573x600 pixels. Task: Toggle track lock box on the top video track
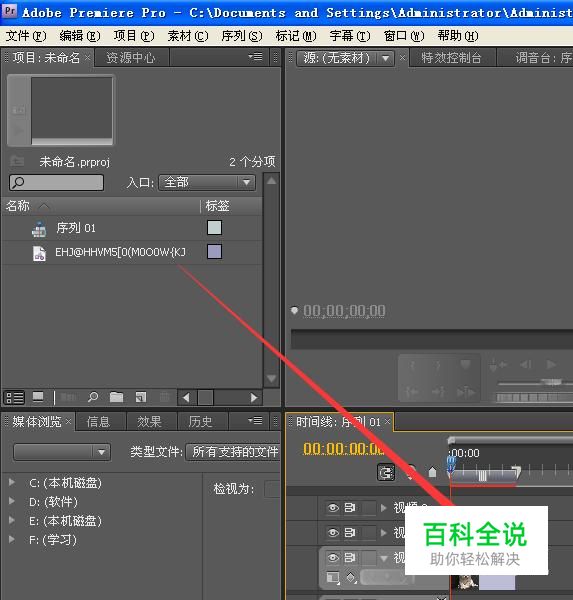click(x=369, y=508)
